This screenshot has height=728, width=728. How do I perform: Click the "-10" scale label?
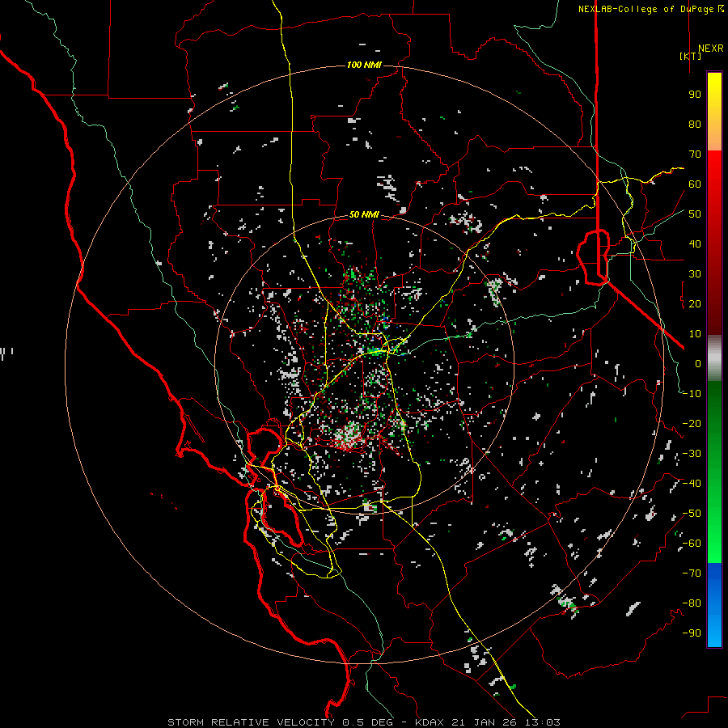692,394
